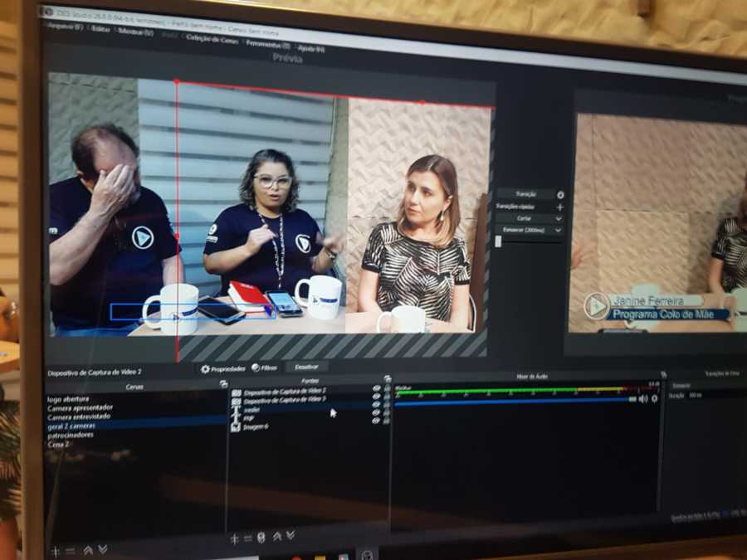Open the Mostrar menu

(136, 32)
